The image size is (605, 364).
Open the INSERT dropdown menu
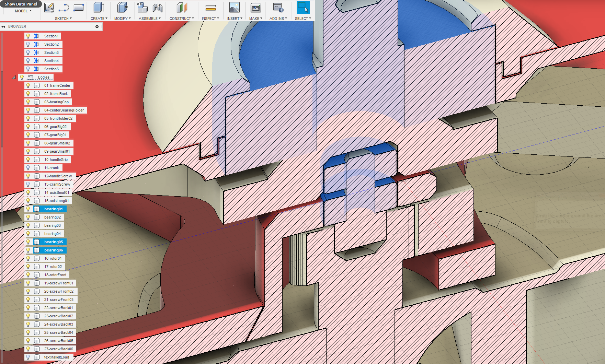[235, 19]
